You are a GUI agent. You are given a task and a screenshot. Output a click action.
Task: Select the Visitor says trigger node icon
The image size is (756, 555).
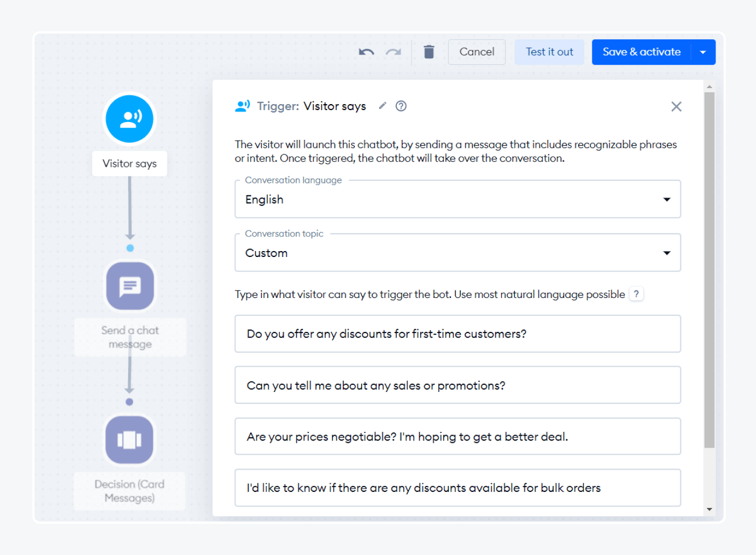pos(130,119)
